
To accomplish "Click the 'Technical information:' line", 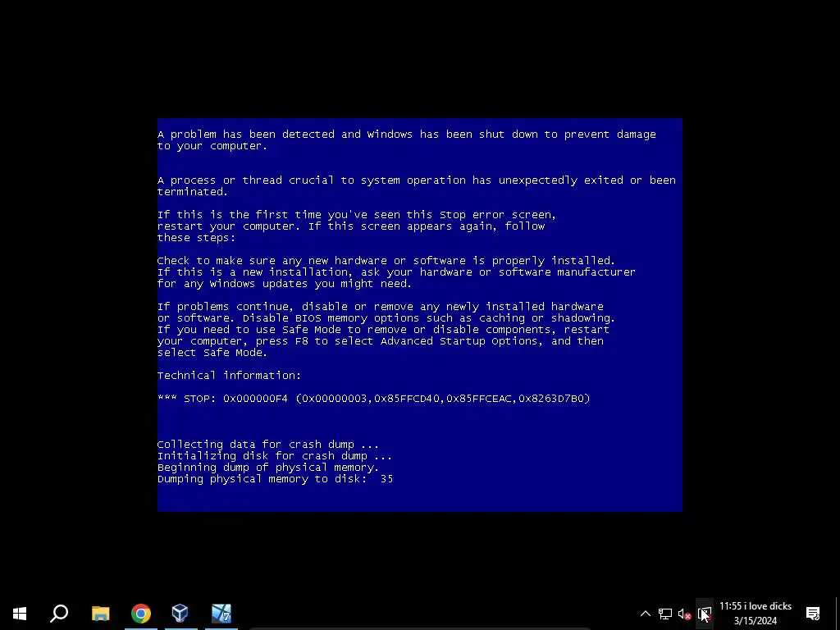I will (230, 376).
